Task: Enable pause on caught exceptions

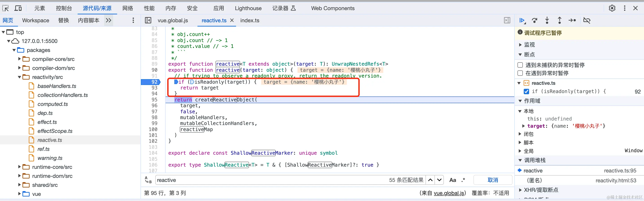Action: 520,73
